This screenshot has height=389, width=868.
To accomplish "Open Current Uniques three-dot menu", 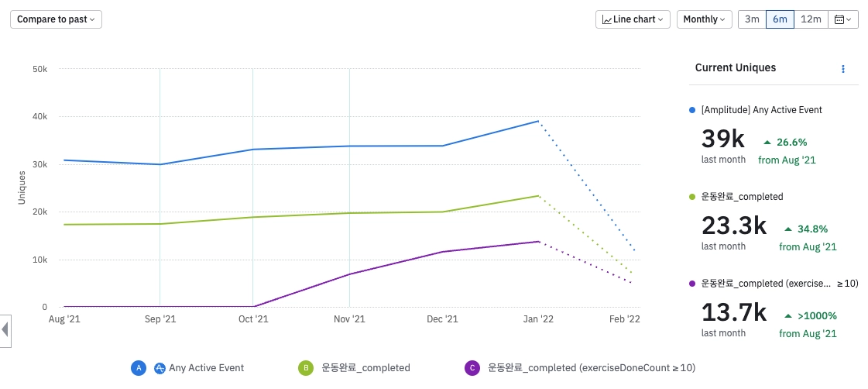I will [843, 68].
